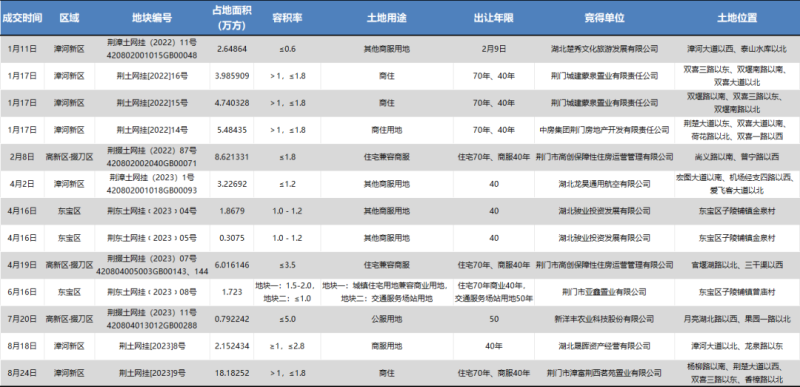Click the 8月24日 date cell
Viewport: 800px width, 387px height.
click(x=22, y=373)
